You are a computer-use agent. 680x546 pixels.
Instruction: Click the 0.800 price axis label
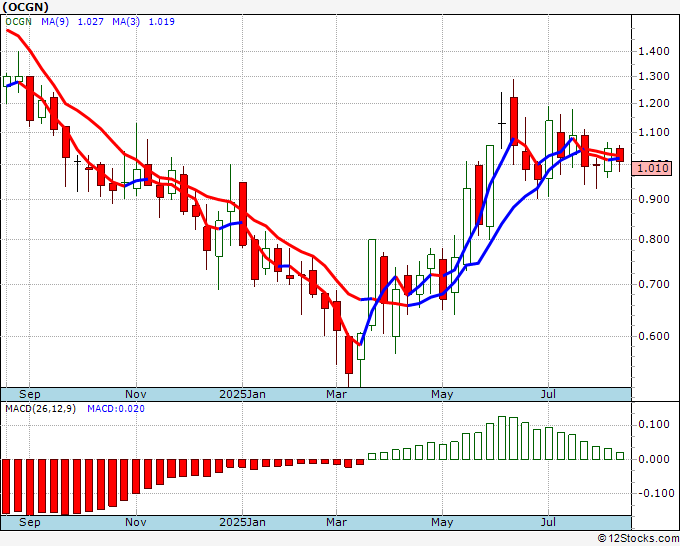pyautogui.click(x=654, y=239)
